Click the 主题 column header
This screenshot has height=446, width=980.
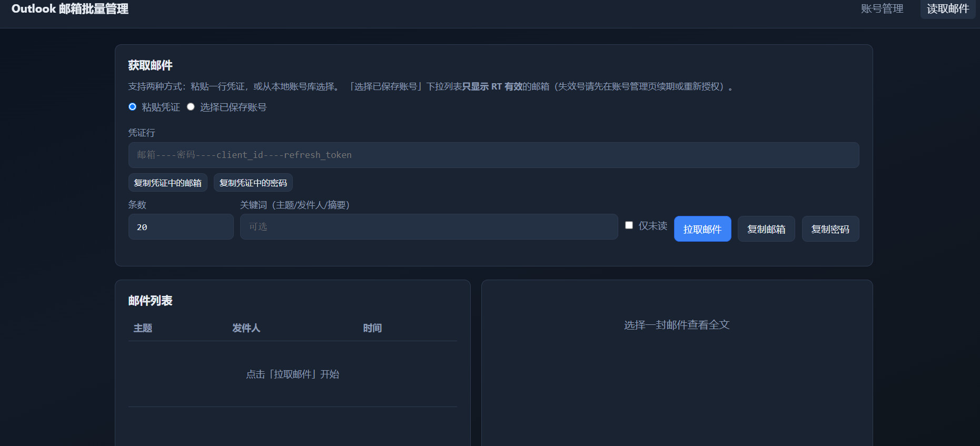point(143,328)
